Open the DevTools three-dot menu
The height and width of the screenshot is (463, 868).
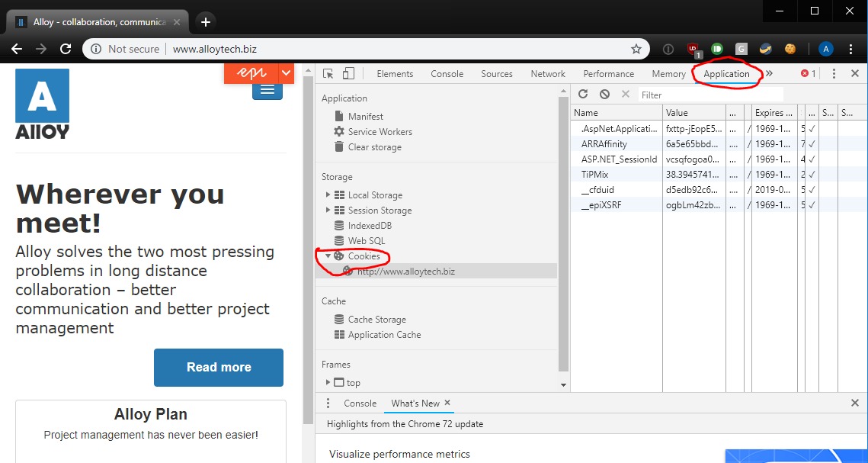tap(834, 74)
